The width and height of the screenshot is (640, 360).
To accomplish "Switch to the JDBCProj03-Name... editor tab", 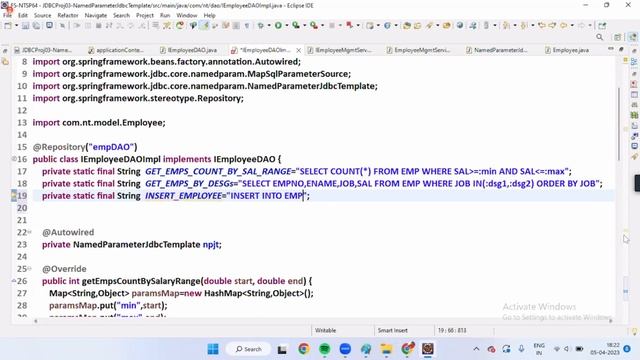I will [43, 50].
